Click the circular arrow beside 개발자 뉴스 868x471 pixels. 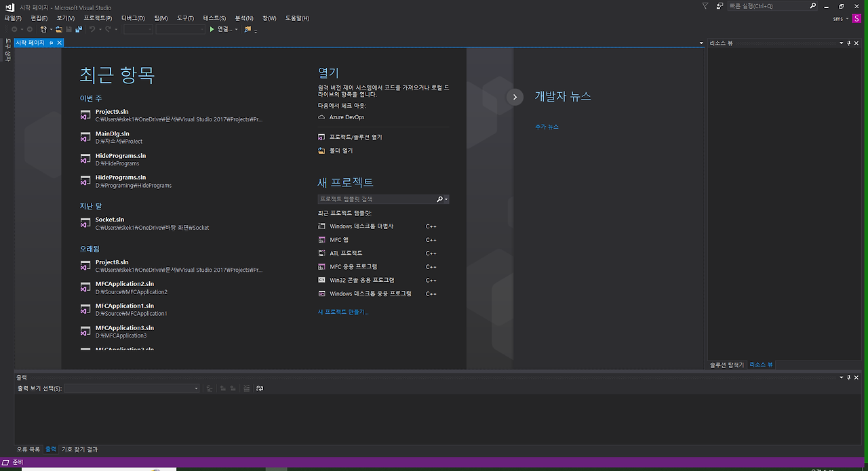[x=515, y=97]
